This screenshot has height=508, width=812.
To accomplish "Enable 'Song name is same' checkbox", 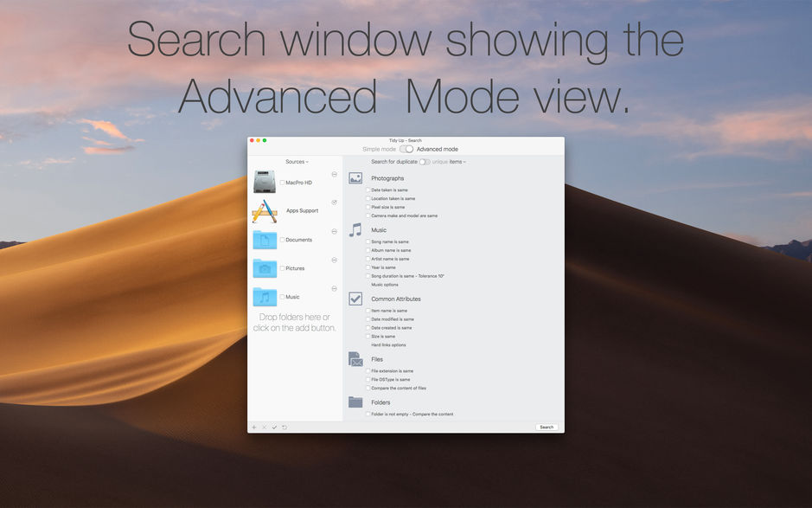I will [368, 241].
